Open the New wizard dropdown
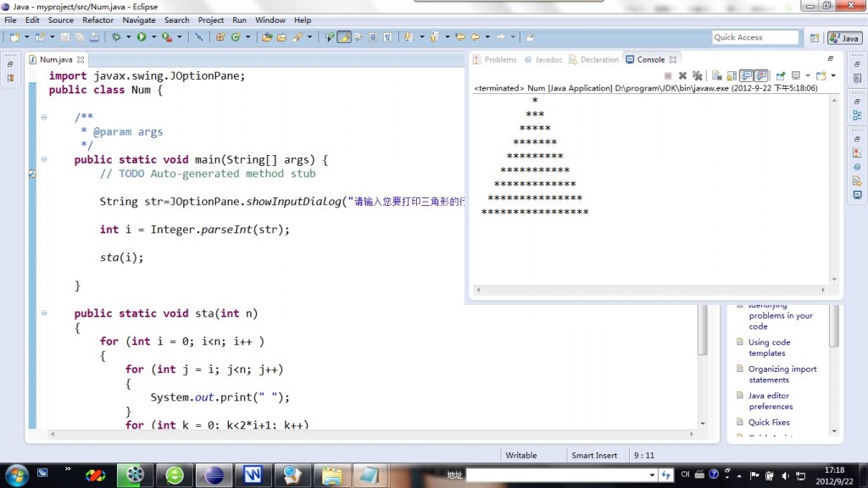 coord(26,37)
